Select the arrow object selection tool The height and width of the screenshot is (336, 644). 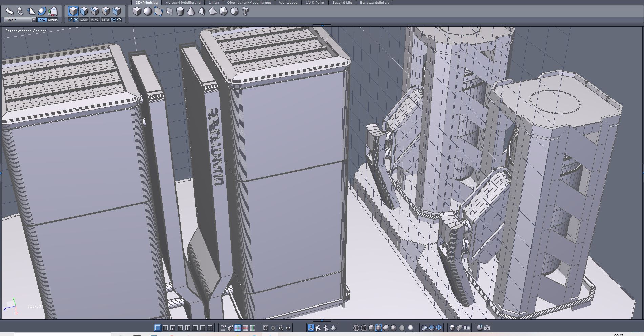click(9, 11)
